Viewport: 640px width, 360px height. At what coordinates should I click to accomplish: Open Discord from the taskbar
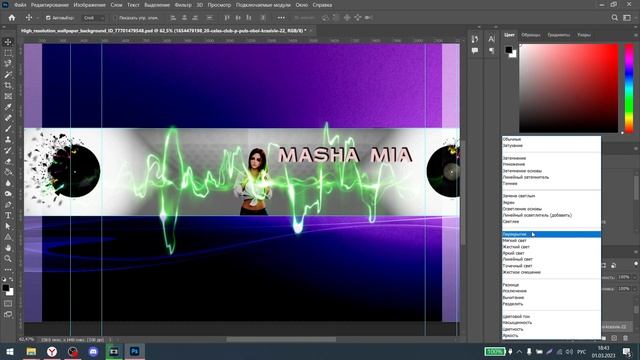click(93, 351)
